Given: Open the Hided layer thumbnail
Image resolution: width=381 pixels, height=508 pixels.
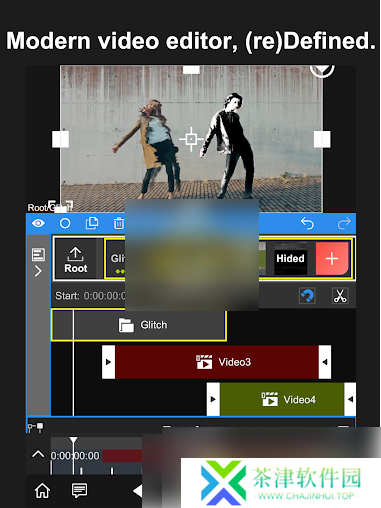Looking at the screenshot, I should [x=290, y=259].
